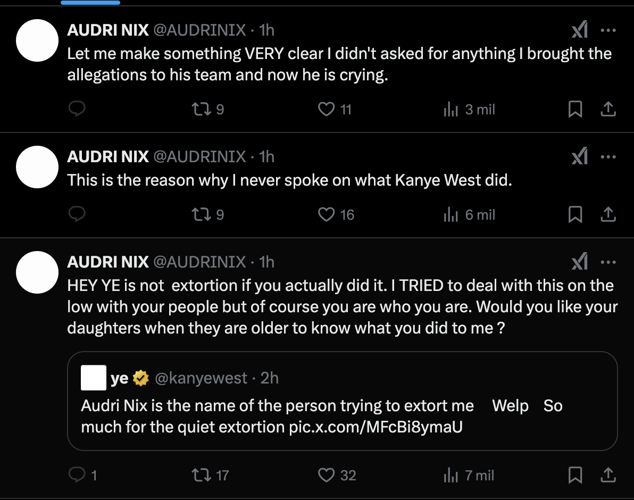Open the @kanyewest handle in quoted tweet
The width and height of the screenshot is (634, 500).
[201, 378]
